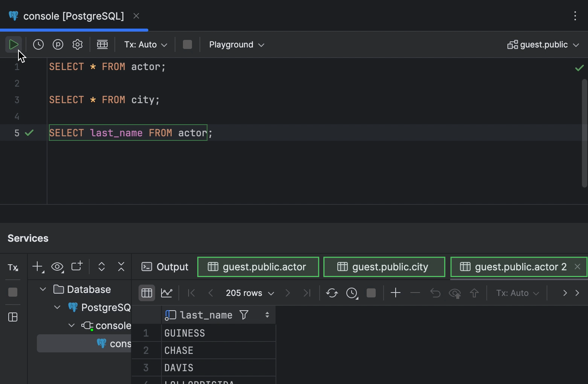Collapse the PostgreSQL node in Database tree
Screen dimensions: 588x384
click(x=57, y=307)
